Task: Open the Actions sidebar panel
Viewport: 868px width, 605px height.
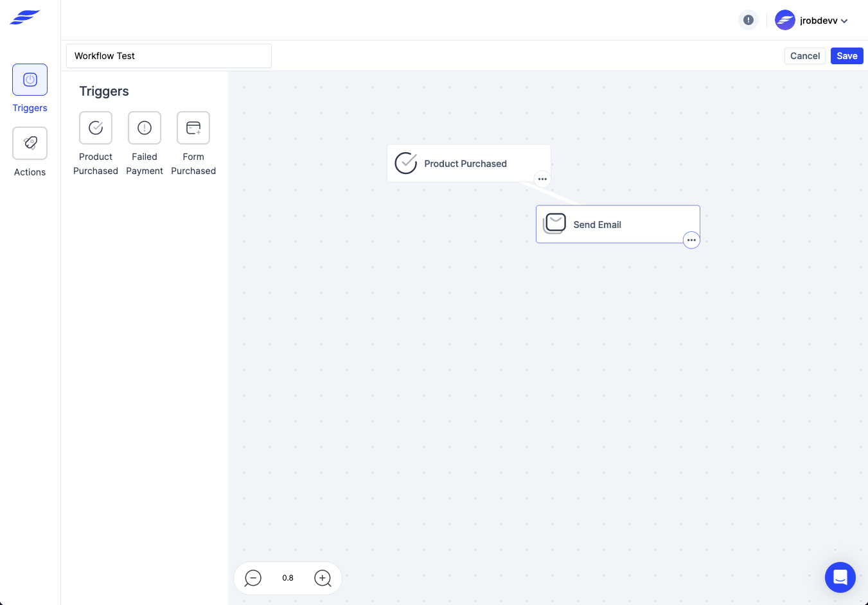Action: pyautogui.click(x=30, y=143)
